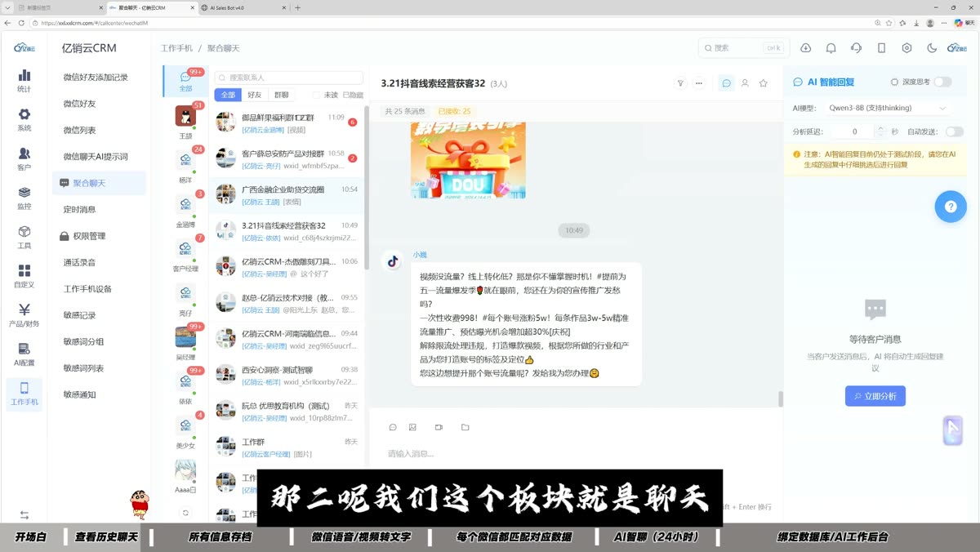Screen dimensions: 980x552
Task: Show group members with the person icon
Action: click(745, 83)
